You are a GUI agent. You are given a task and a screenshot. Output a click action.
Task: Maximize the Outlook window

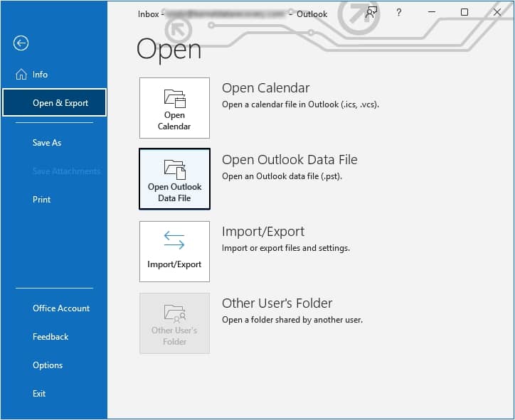pos(464,12)
